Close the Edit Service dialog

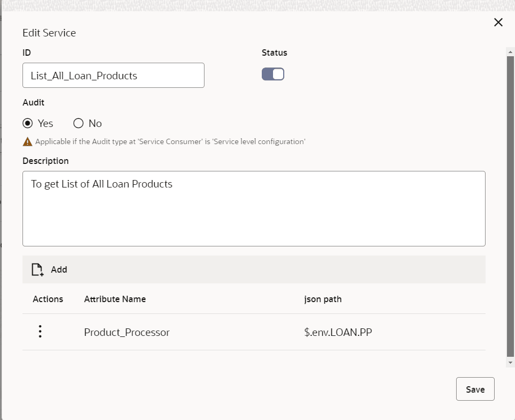click(x=498, y=22)
